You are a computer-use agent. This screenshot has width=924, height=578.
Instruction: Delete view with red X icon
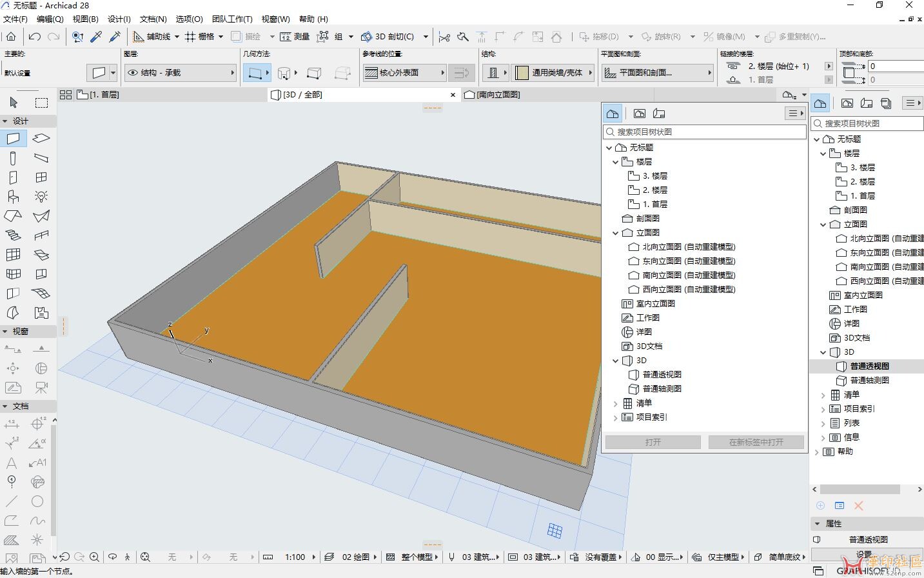pyautogui.click(x=858, y=506)
